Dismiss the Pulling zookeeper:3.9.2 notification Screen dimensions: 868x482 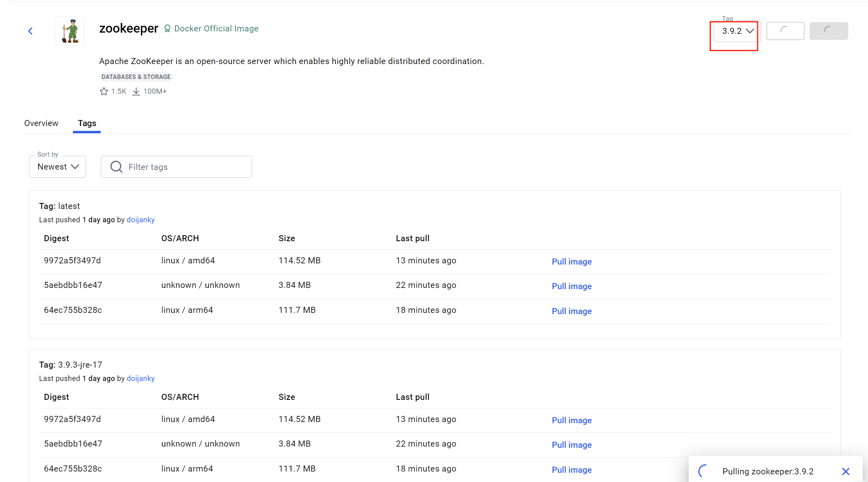pyautogui.click(x=845, y=472)
